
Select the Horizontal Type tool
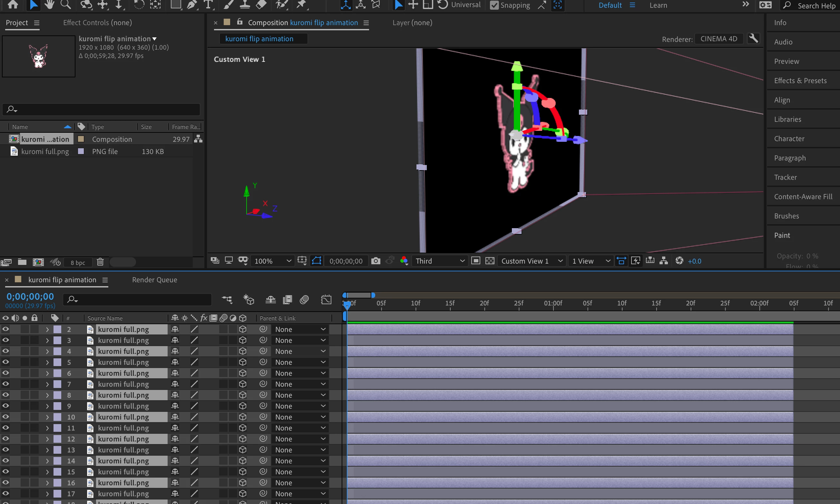click(208, 5)
